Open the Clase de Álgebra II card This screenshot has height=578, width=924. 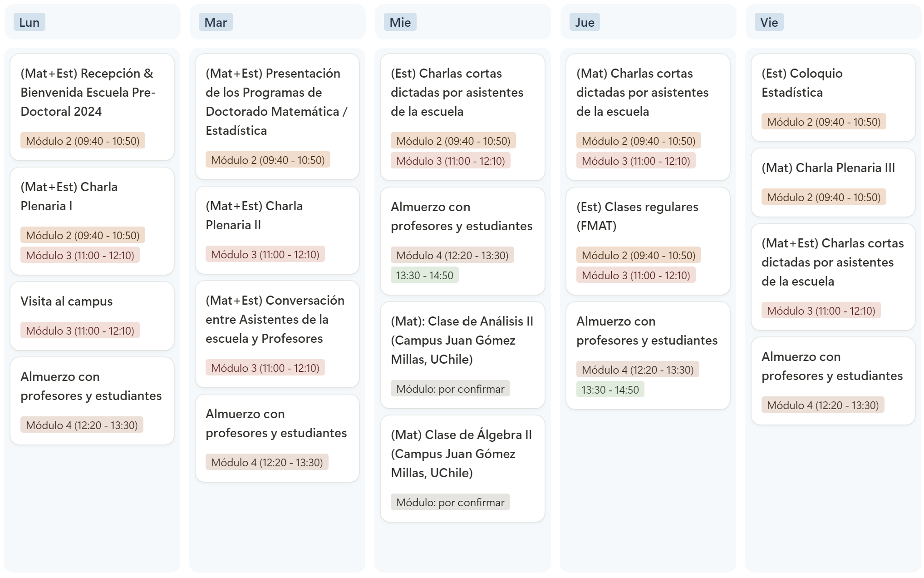462,469
